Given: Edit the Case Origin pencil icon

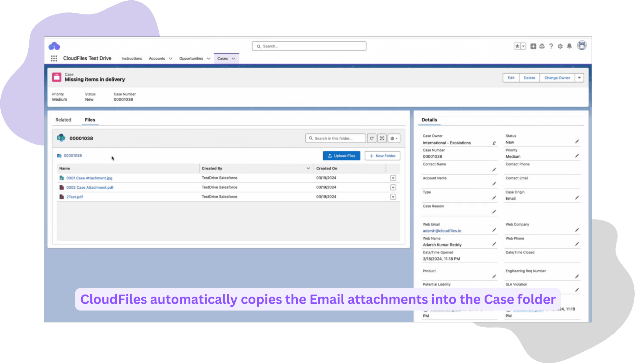Looking at the screenshot, I should pyautogui.click(x=577, y=198).
